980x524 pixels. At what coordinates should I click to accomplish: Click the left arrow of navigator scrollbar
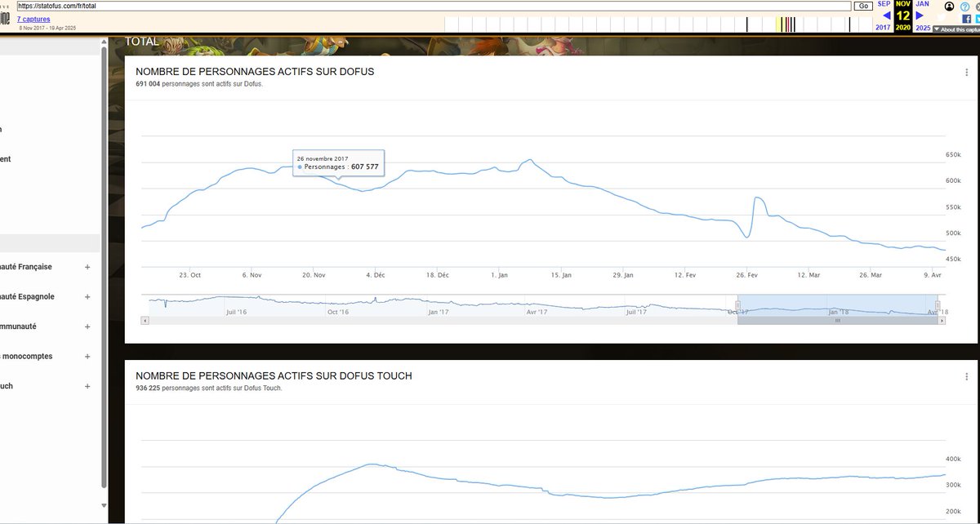tap(145, 321)
